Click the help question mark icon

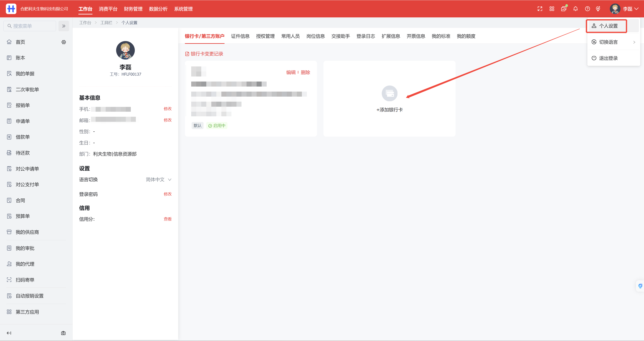587,9
